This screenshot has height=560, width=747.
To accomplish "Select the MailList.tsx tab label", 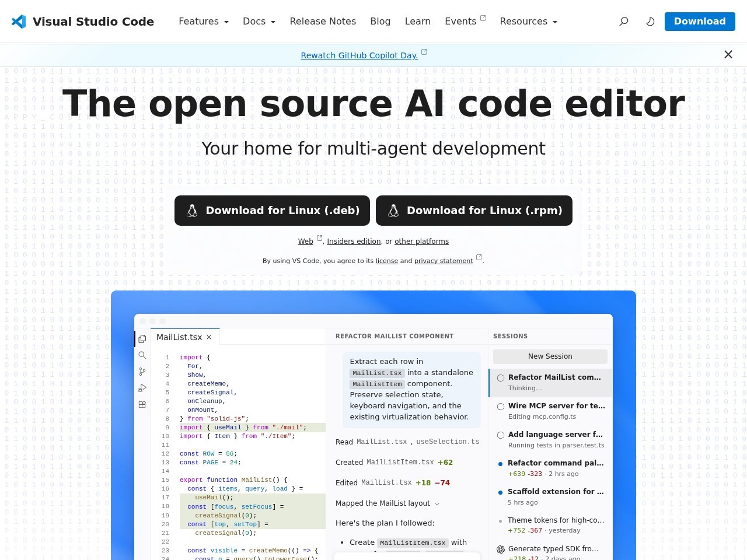I will click(x=179, y=337).
